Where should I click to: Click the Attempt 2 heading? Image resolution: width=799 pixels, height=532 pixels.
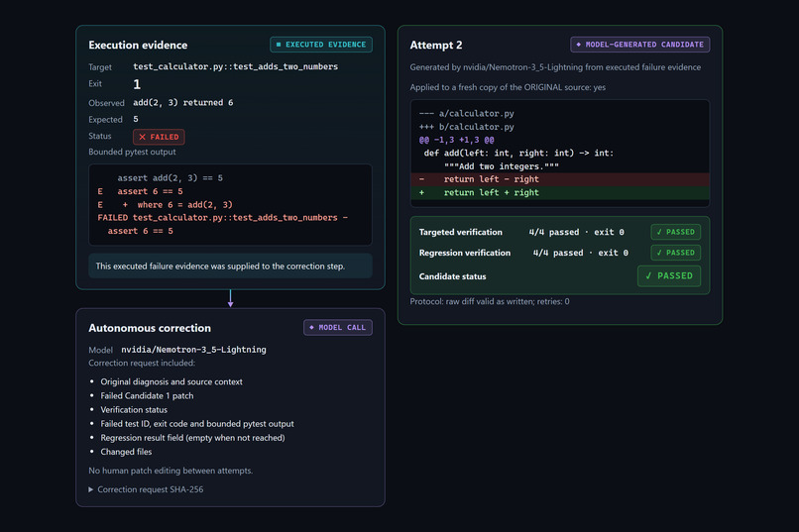pyautogui.click(x=436, y=46)
